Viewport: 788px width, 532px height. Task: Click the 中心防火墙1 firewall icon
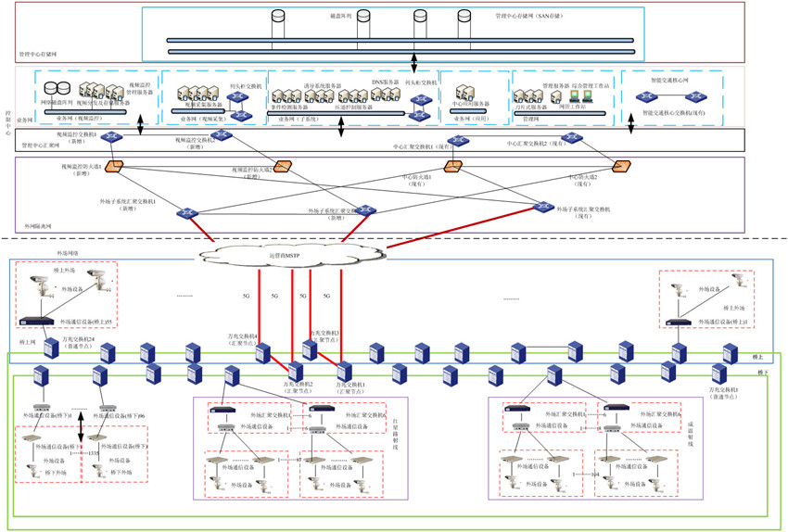(452, 166)
